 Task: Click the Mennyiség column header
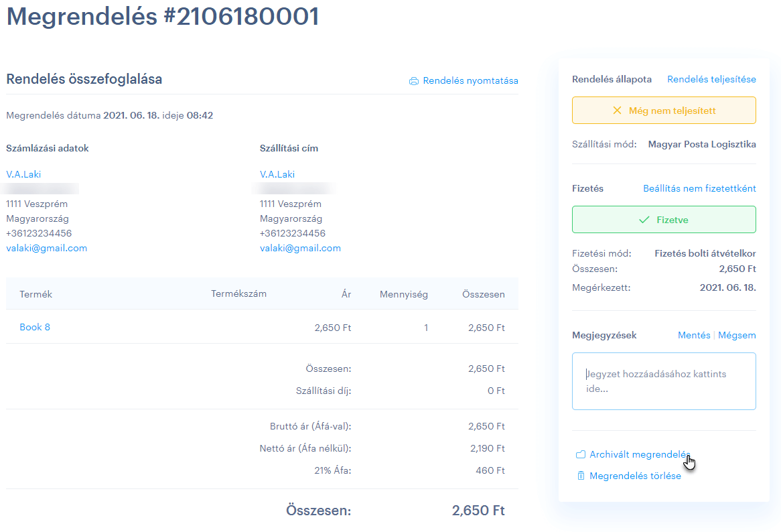(403, 294)
